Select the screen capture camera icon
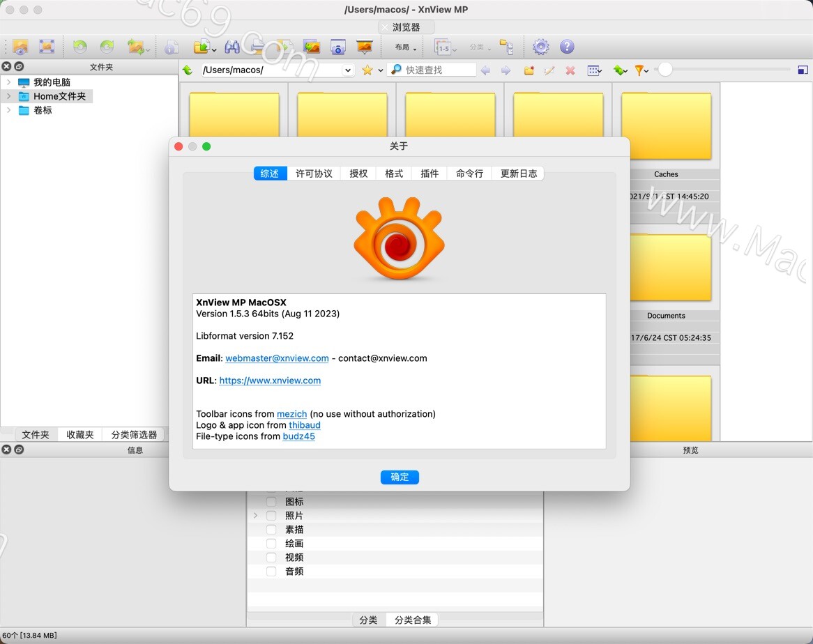This screenshot has width=813, height=644. tap(339, 47)
